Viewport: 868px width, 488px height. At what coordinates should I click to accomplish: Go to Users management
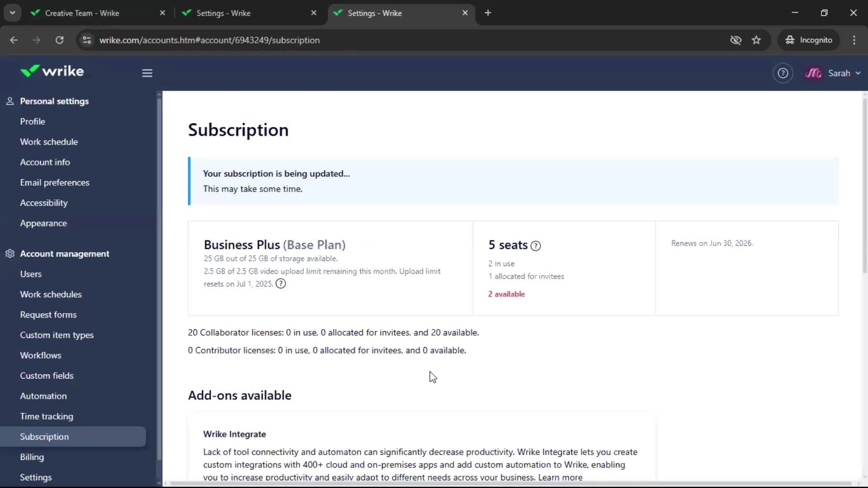[31, 274]
